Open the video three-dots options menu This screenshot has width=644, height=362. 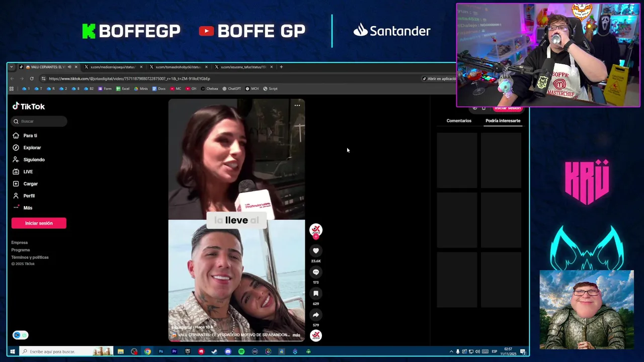(297, 105)
